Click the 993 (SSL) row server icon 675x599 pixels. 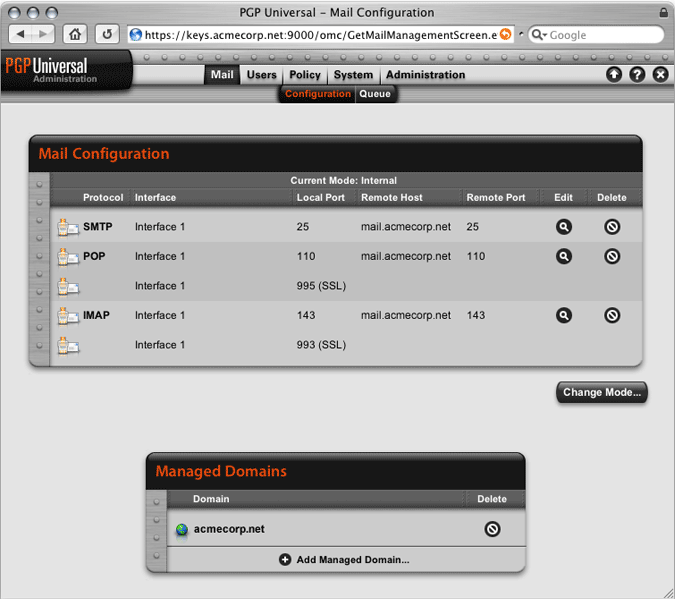(68, 345)
